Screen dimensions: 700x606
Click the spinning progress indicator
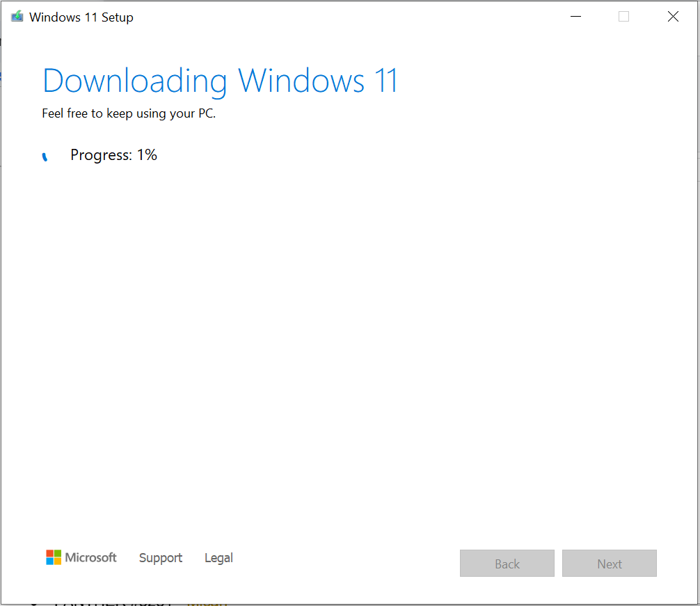coord(45,157)
